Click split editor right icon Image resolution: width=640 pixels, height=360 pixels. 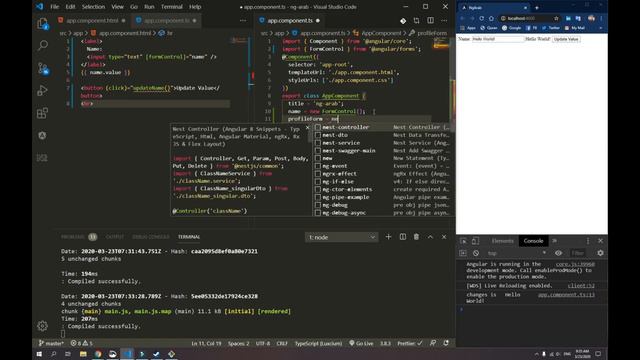click(431, 20)
